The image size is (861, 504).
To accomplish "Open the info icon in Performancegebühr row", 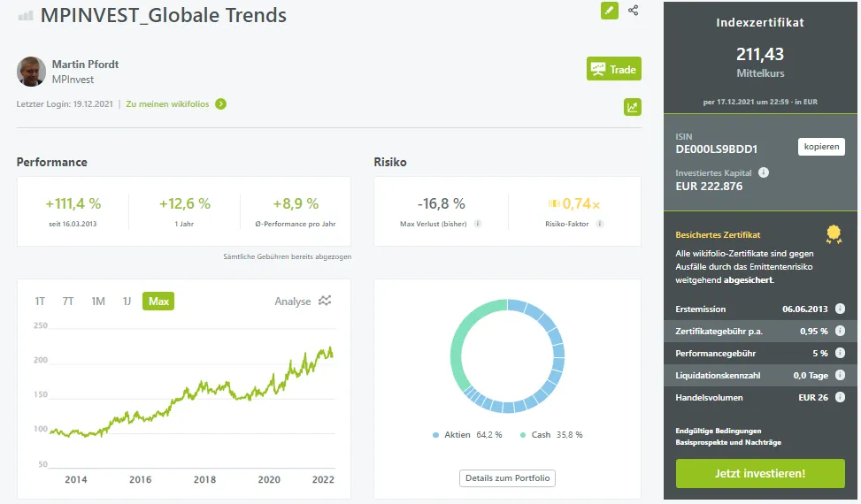I will click(x=840, y=353).
